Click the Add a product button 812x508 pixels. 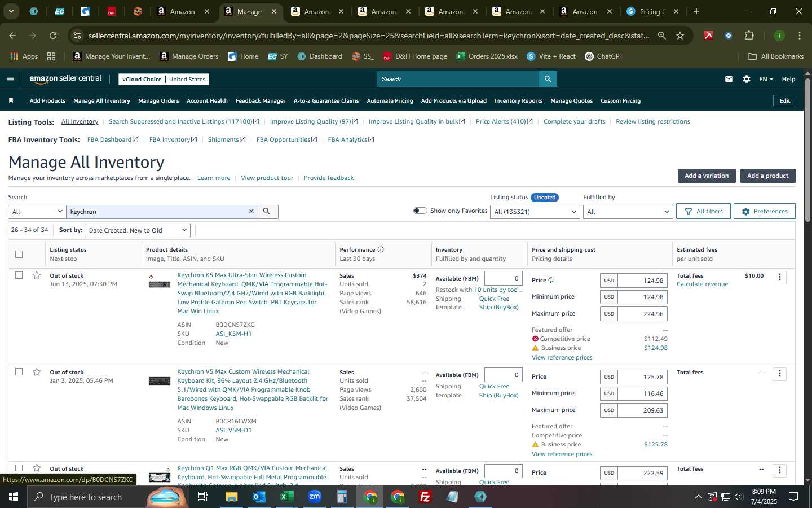(767, 176)
